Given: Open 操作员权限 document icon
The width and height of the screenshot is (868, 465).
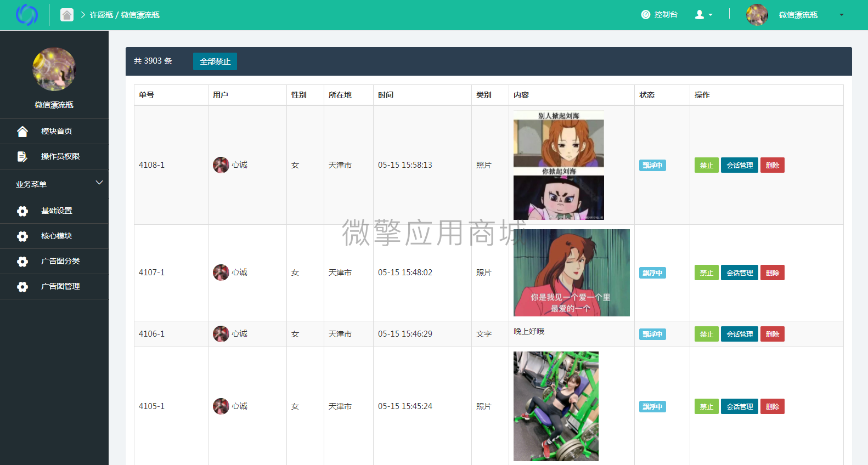Looking at the screenshot, I should [x=22, y=156].
